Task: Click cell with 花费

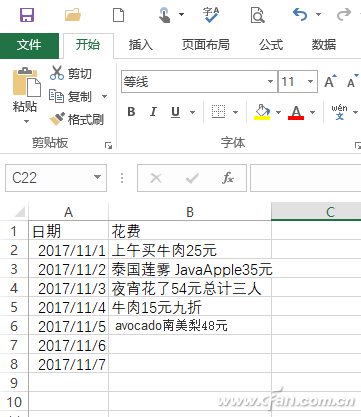Action: [190, 231]
